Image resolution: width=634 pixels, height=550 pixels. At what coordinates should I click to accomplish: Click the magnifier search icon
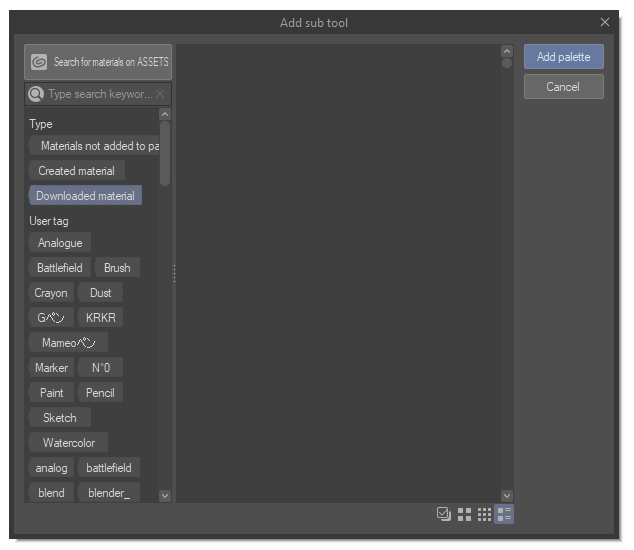click(36, 94)
